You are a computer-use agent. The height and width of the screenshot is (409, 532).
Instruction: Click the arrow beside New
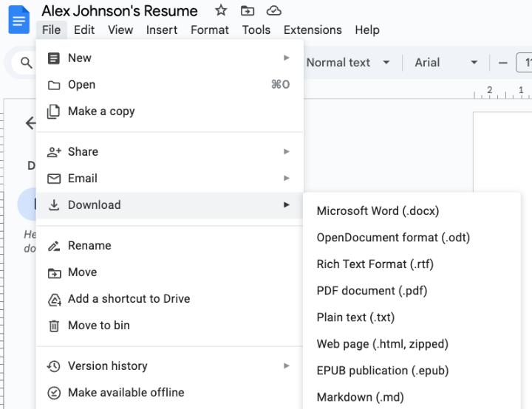pyautogui.click(x=287, y=58)
